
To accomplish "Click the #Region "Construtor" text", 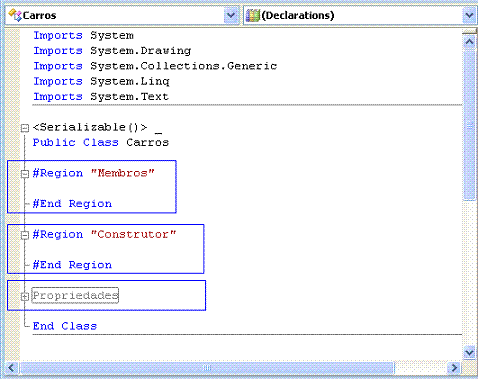I will tap(104, 234).
